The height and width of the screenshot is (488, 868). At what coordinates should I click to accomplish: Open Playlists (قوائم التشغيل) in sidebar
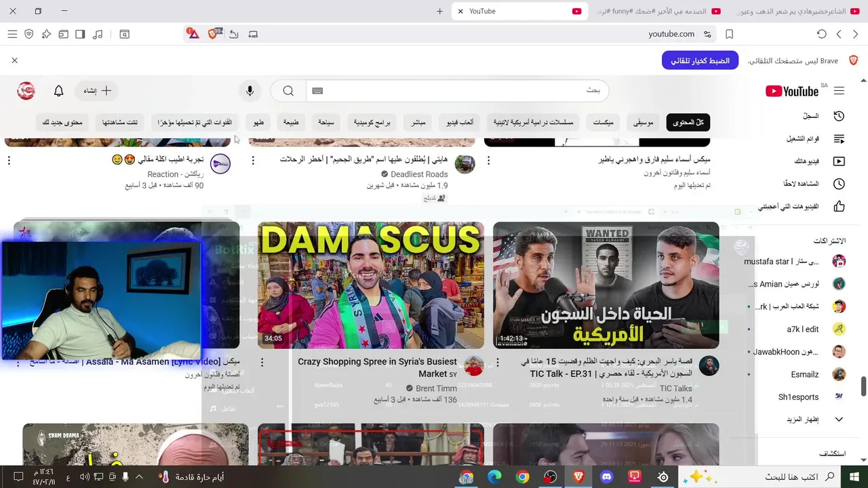coord(815,138)
